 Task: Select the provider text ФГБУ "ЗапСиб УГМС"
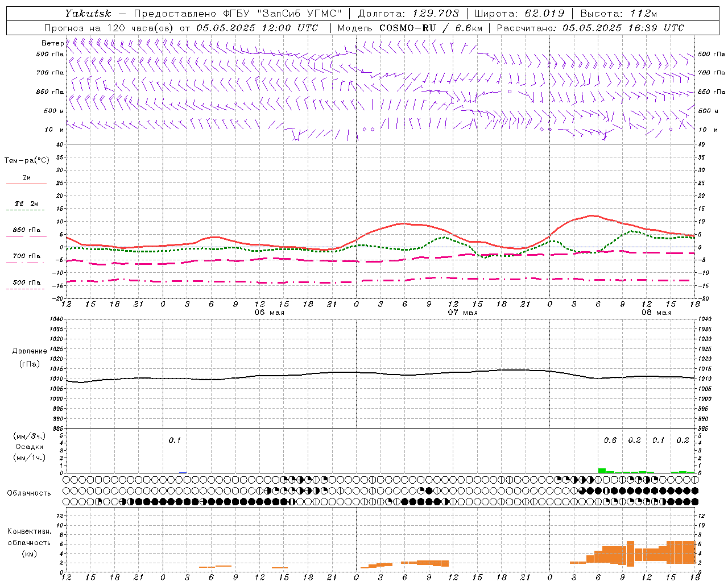[x=282, y=13]
